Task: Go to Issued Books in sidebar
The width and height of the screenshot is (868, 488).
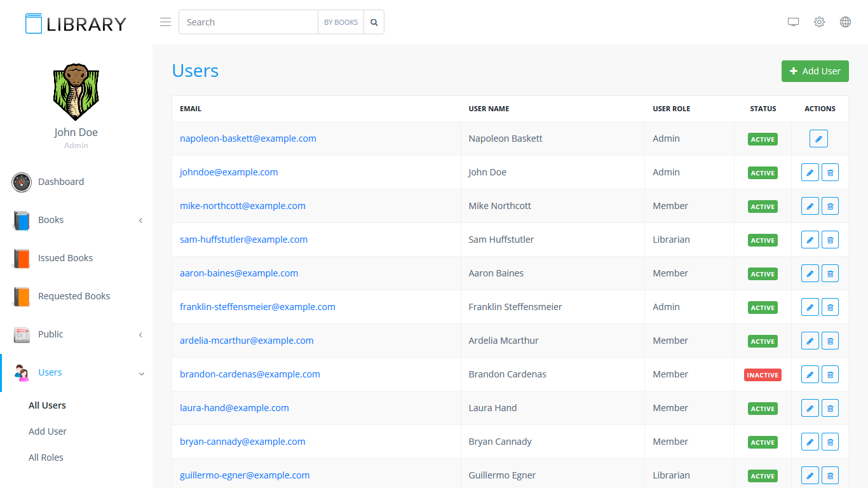Action: pyautogui.click(x=65, y=258)
